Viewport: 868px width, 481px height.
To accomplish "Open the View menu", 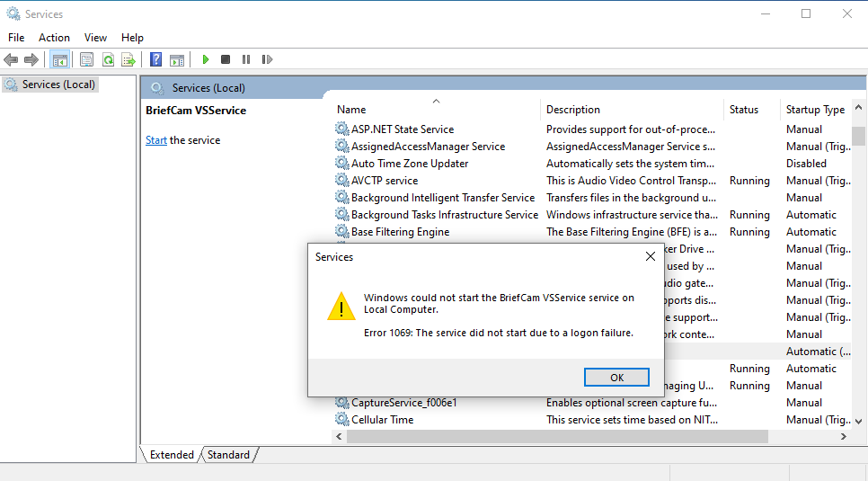I will pyautogui.click(x=95, y=38).
